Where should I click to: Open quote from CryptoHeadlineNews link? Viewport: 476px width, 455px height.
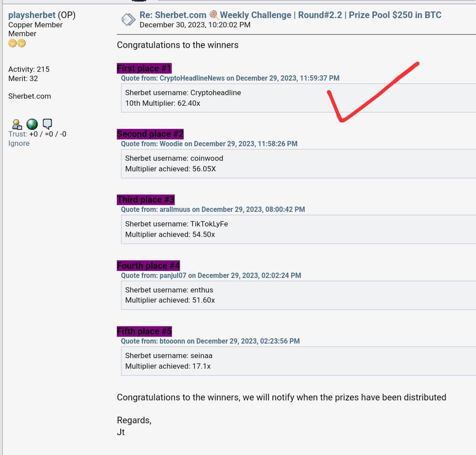pos(230,78)
